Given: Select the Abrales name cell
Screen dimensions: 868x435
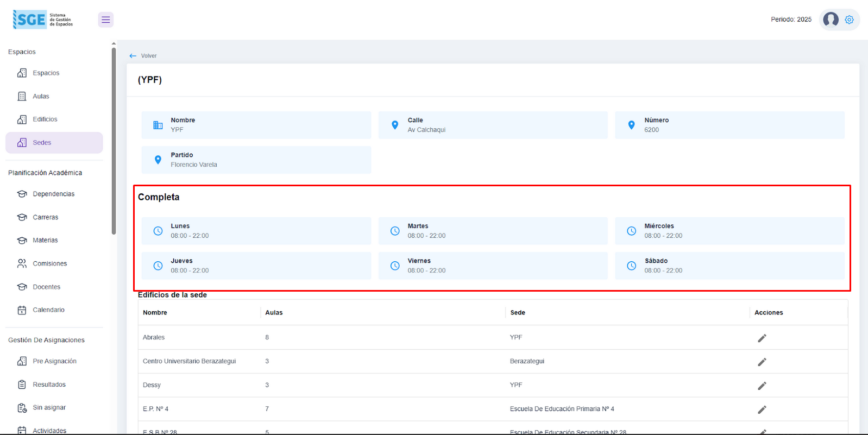Looking at the screenshot, I should [154, 337].
